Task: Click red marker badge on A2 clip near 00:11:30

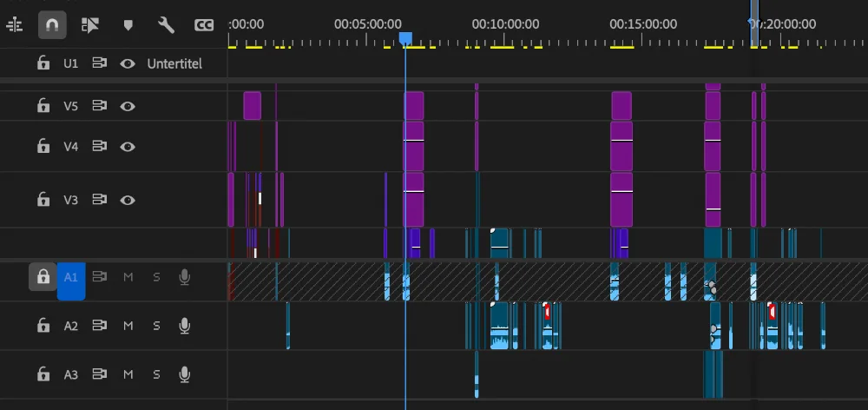Action: (547, 311)
